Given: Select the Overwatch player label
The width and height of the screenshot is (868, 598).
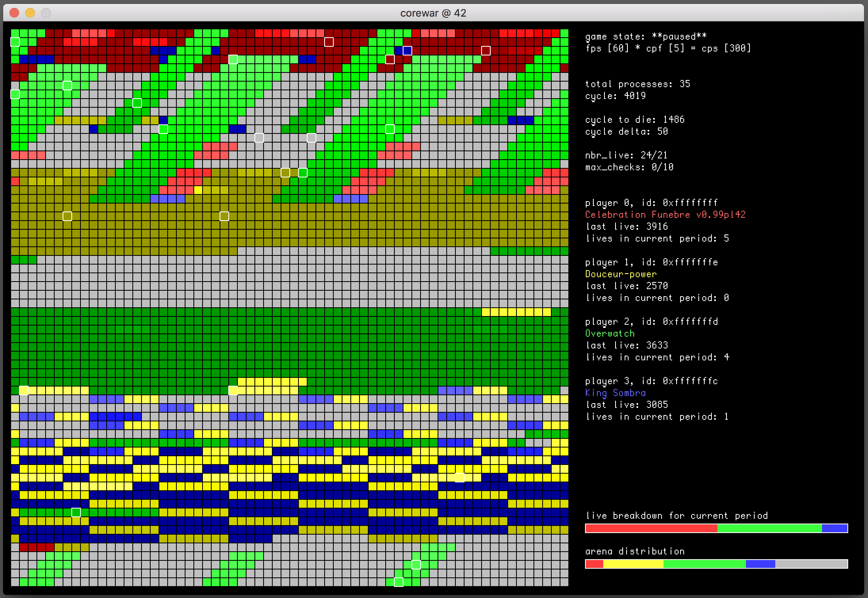Looking at the screenshot, I should click(x=610, y=333).
